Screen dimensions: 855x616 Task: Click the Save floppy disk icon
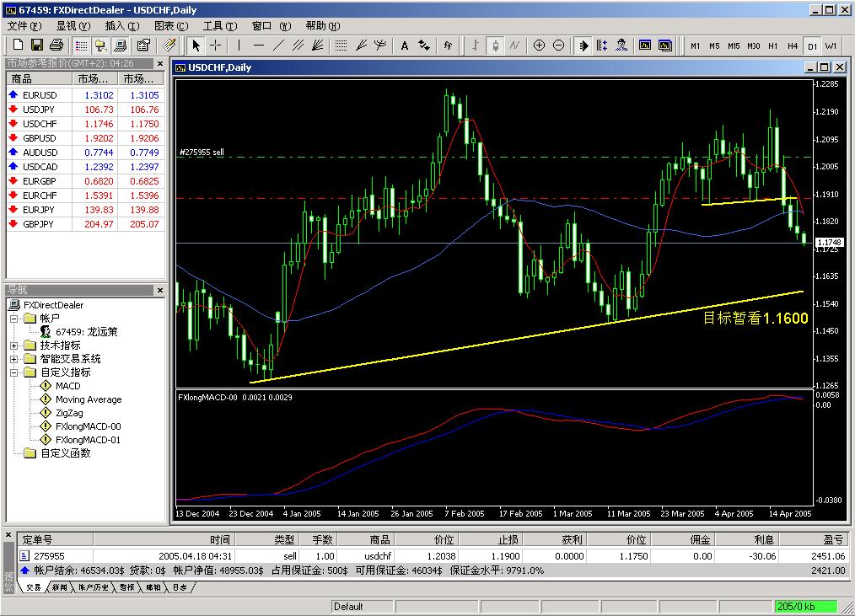[36, 46]
